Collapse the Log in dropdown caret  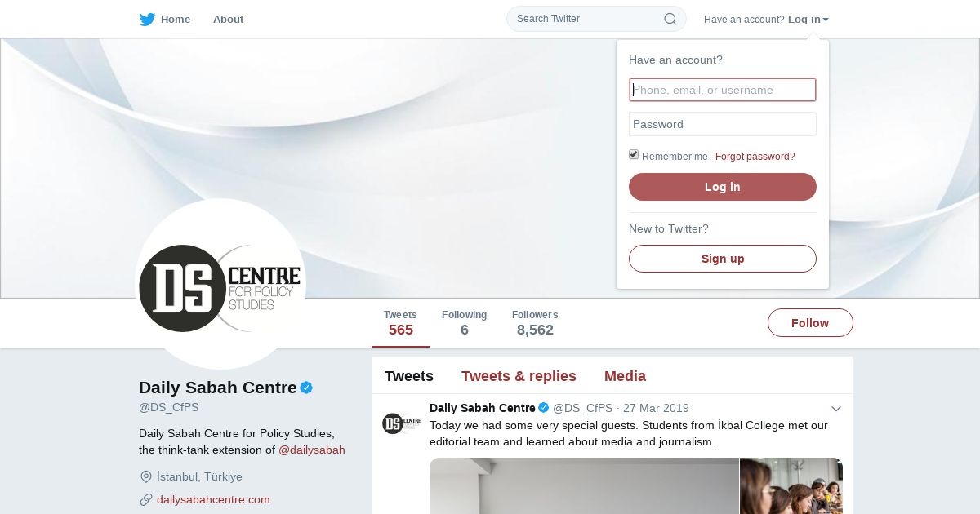(826, 20)
